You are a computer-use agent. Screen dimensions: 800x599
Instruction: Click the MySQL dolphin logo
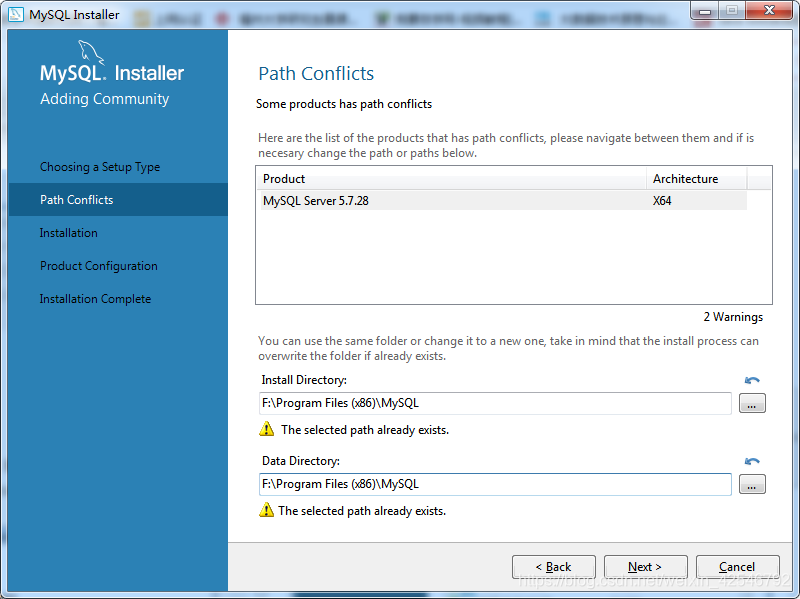(91, 53)
